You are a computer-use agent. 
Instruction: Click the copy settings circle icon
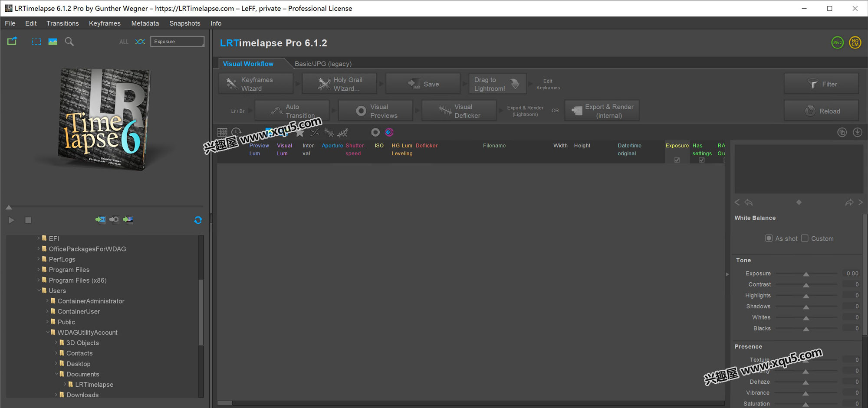pyautogui.click(x=842, y=132)
